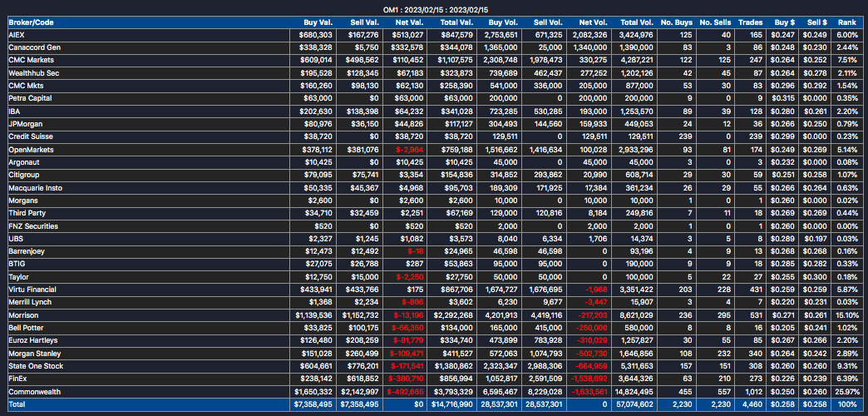Click the Trades column header
This screenshot has height=416, width=868.
click(750, 22)
